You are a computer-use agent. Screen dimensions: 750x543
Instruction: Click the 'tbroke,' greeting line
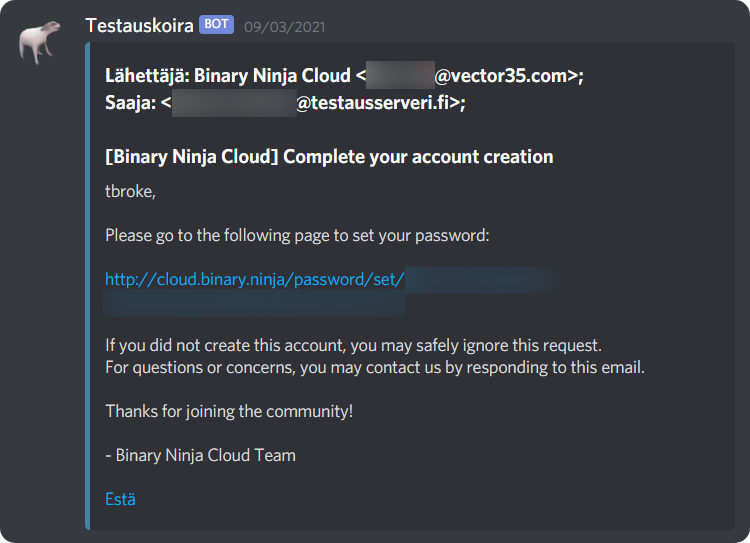click(x=131, y=191)
